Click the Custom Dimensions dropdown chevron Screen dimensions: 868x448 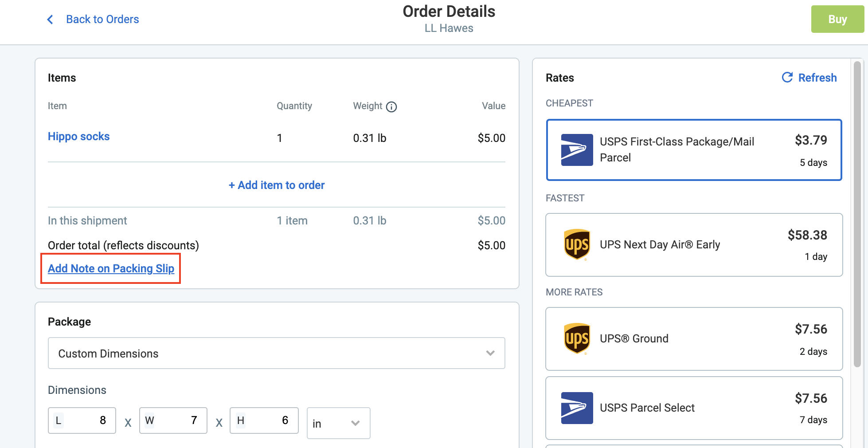pyautogui.click(x=490, y=353)
